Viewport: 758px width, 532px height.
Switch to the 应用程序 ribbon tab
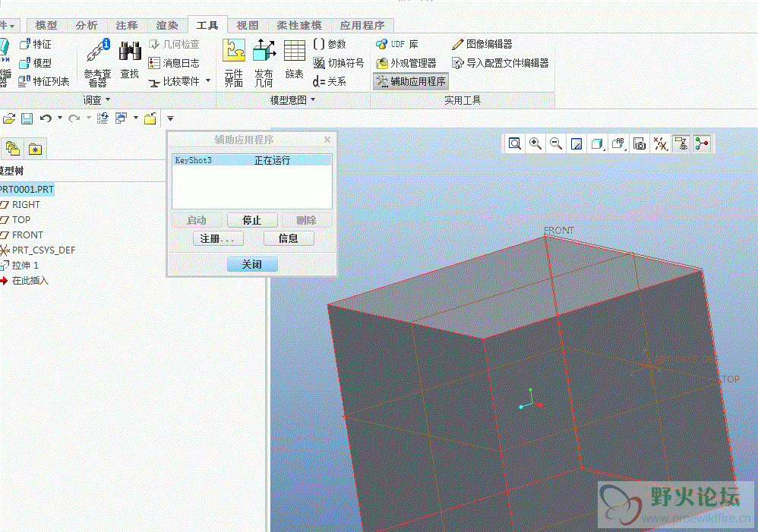[x=362, y=26]
